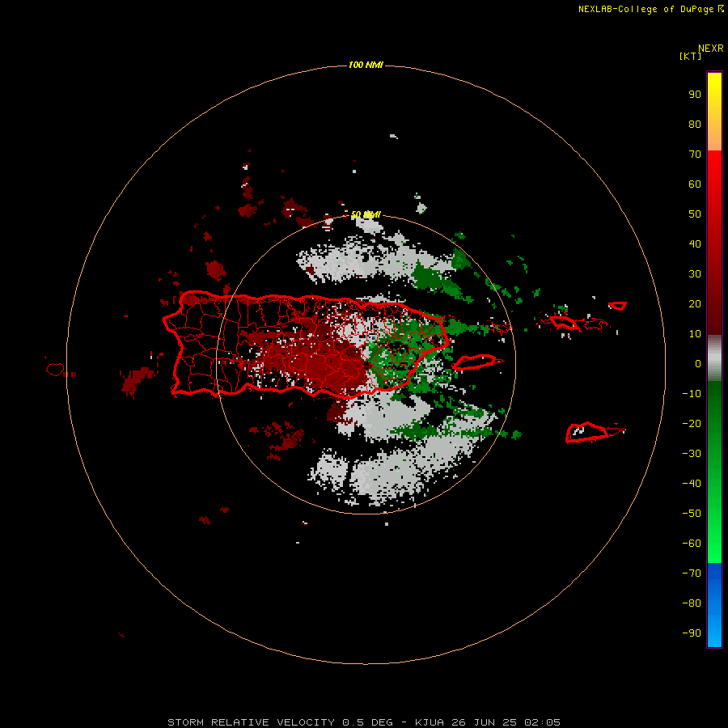Click the 10 value on velocity scale
The width and height of the screenshot is (728, 728).
tap(695, 334)
